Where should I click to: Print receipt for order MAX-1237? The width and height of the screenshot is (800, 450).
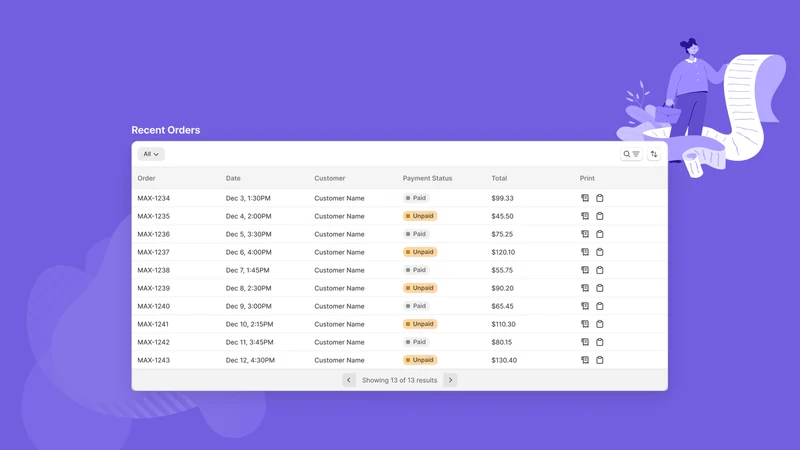[585, 252]
